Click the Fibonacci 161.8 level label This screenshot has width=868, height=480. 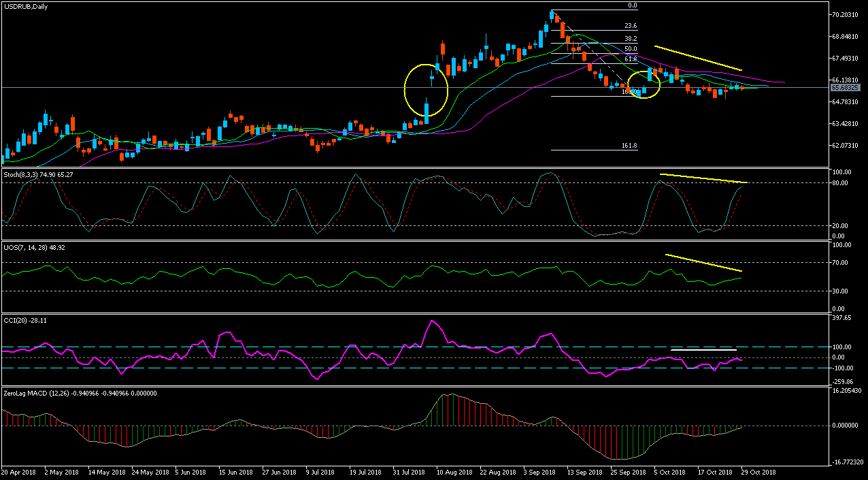pyautogui.click(x=629, y=146)
